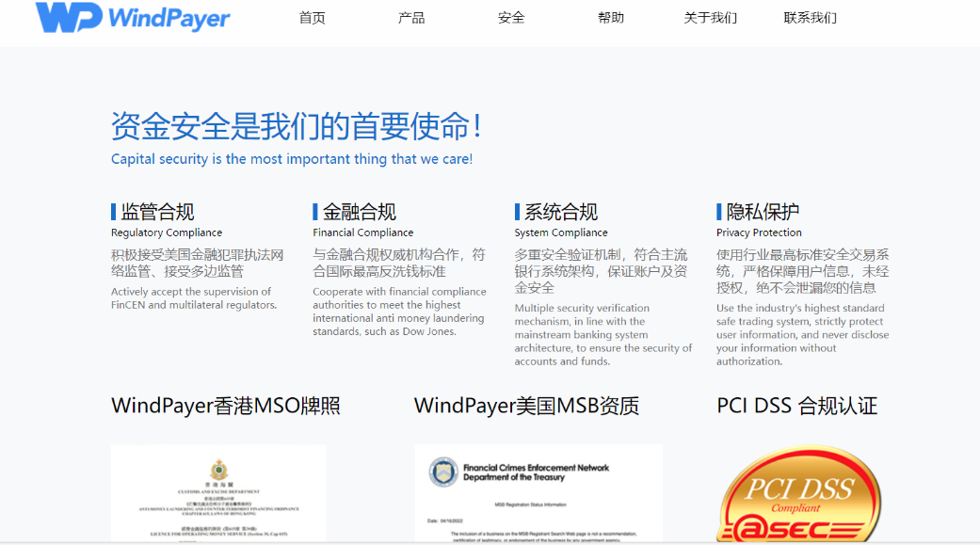Click the PCI DSS 合规认证 title

(796, 406)
